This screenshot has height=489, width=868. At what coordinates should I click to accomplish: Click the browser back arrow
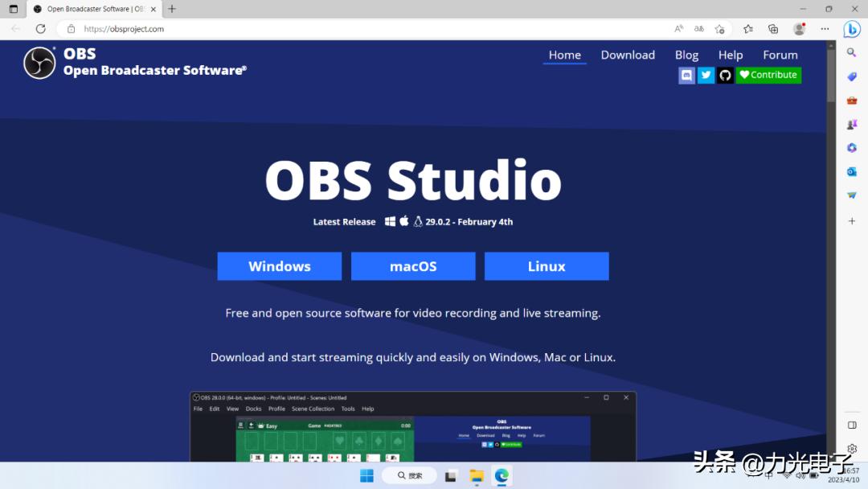click(x=15, y=29)
